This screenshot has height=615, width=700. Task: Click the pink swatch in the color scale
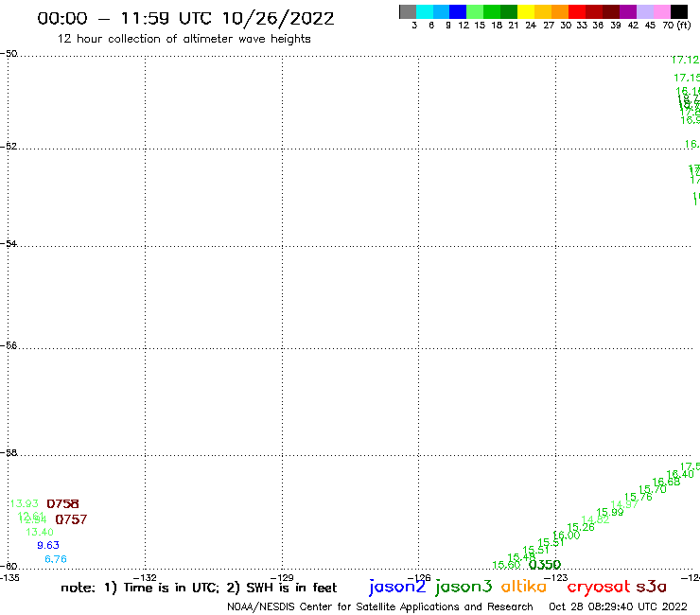[661, 11]
